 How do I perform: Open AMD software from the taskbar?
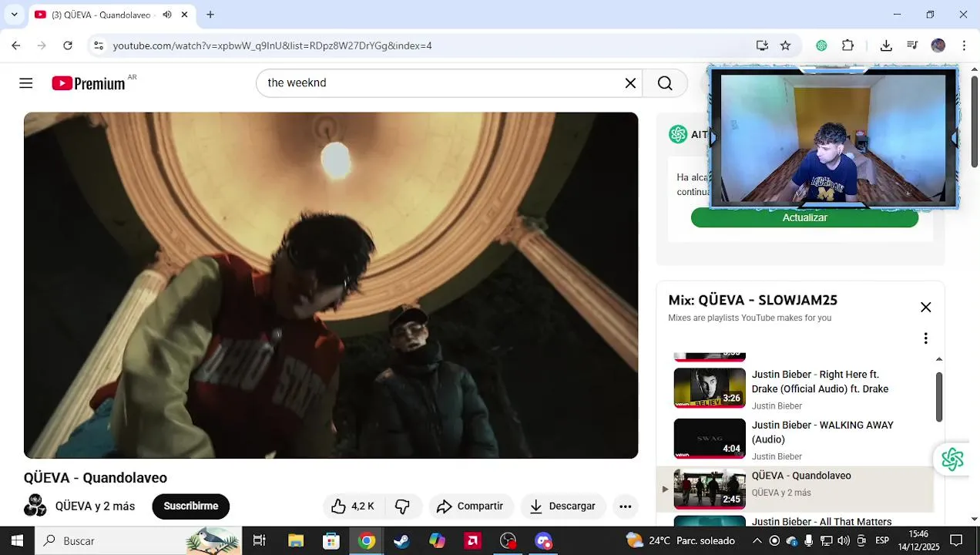pos(472,541)
